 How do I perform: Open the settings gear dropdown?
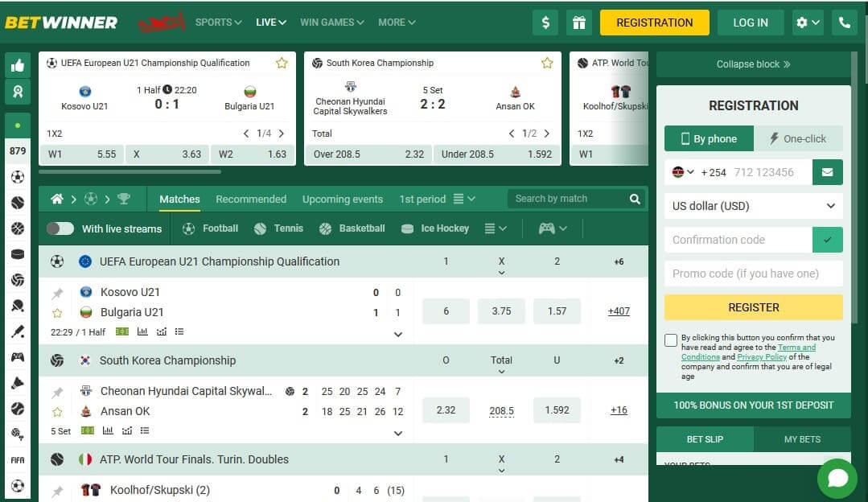click(x=808, y=23)
